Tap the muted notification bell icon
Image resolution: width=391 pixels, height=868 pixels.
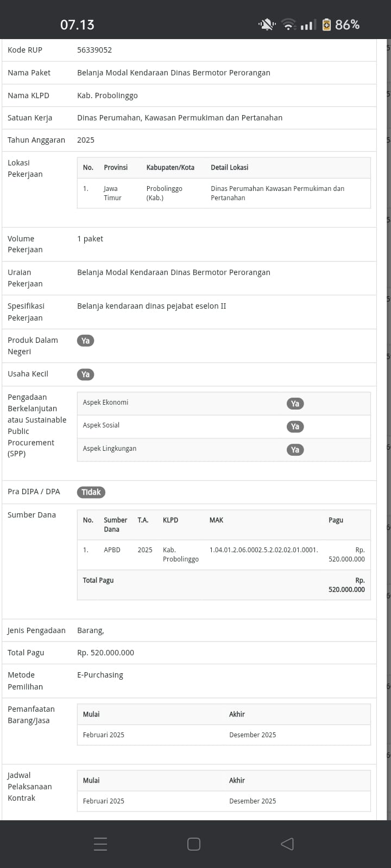pyautogui.click(x=267, y=24)
